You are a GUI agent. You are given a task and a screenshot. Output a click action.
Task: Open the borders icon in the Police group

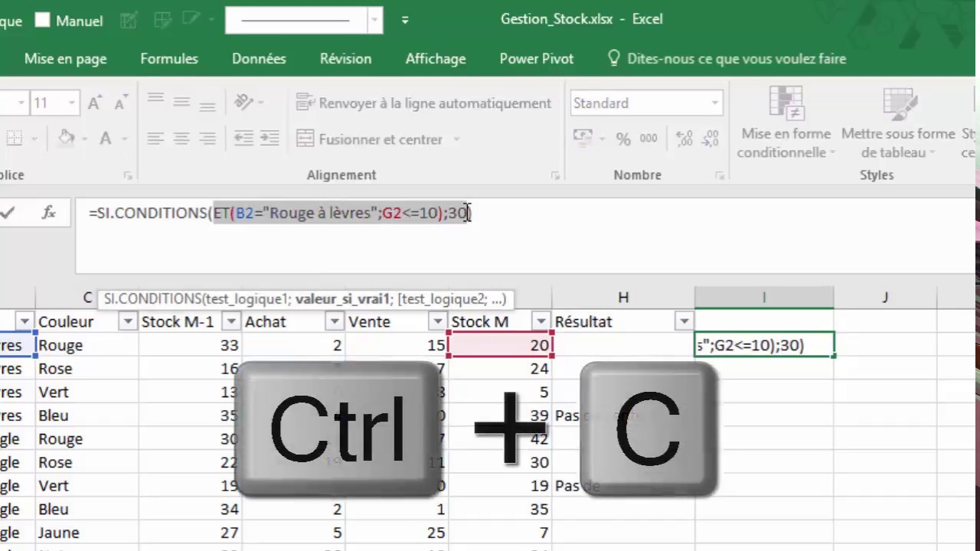15,139
